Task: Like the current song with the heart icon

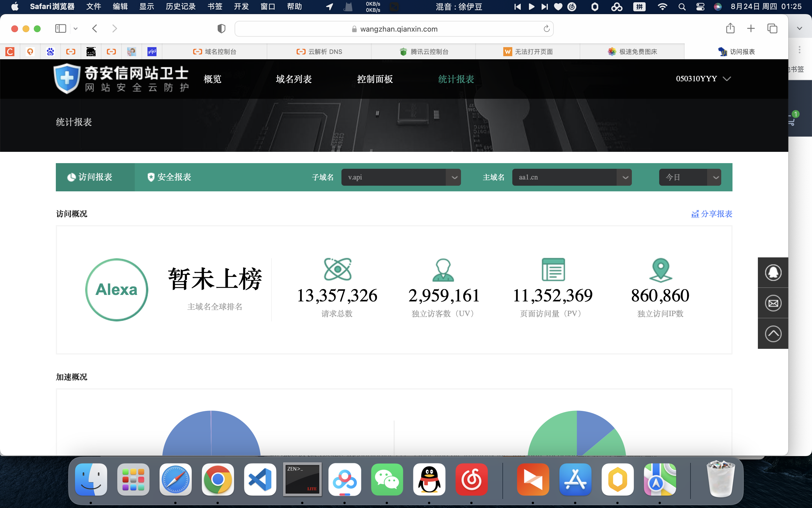Action: click(x=558, y=7)
